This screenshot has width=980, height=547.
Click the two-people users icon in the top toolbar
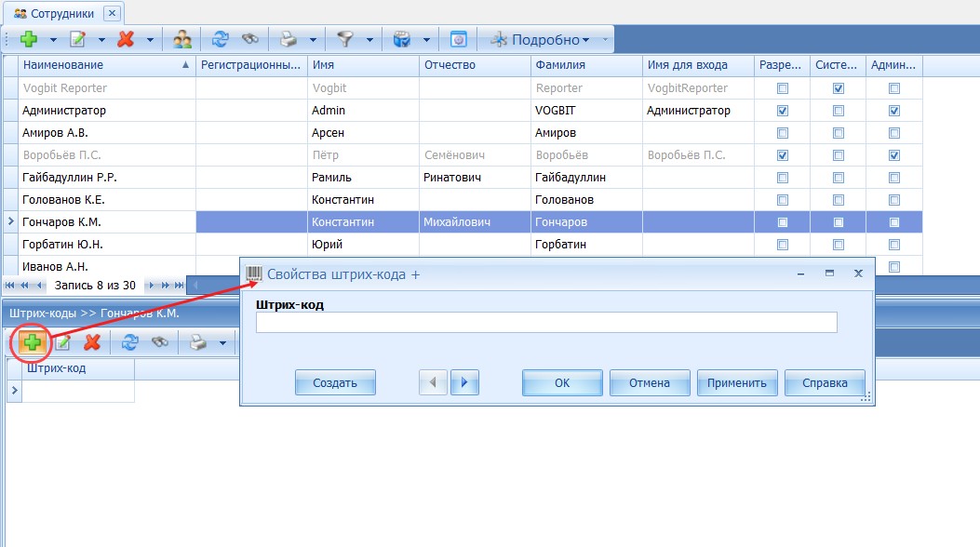coord(182,40)
